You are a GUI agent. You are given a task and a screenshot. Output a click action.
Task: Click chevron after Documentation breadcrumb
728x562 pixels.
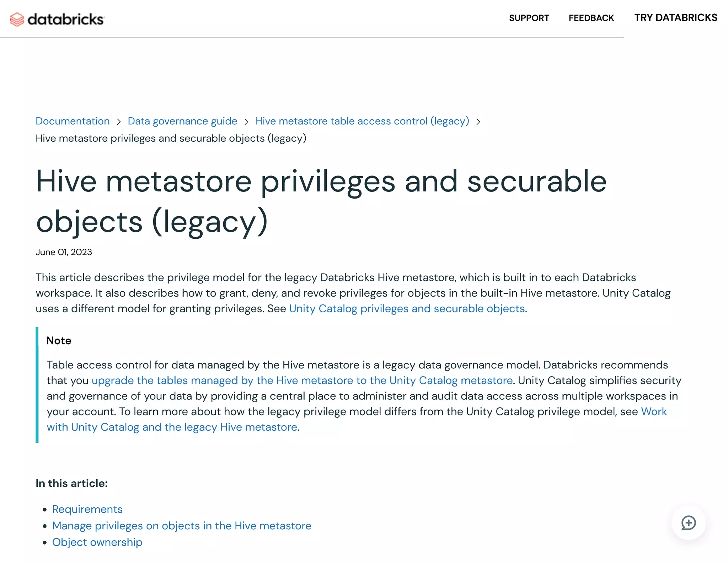119,122
